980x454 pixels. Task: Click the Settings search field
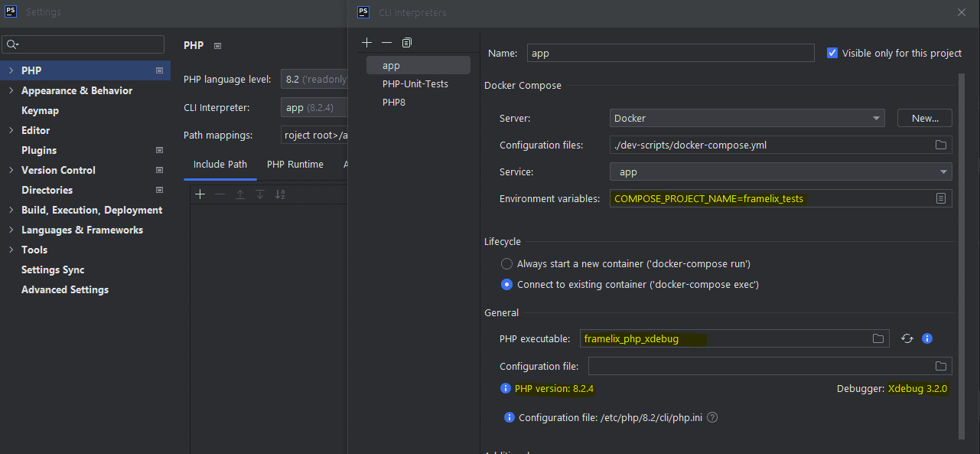(83, 44)
